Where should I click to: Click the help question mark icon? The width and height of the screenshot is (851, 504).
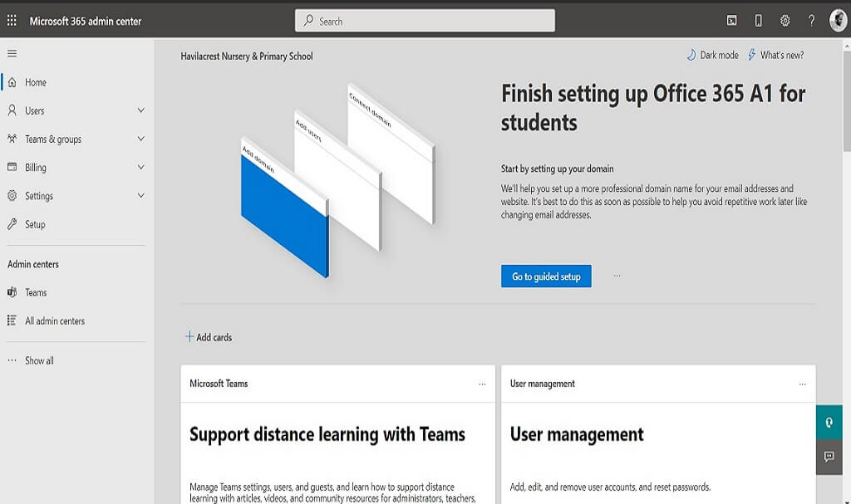tap(811, 21)
